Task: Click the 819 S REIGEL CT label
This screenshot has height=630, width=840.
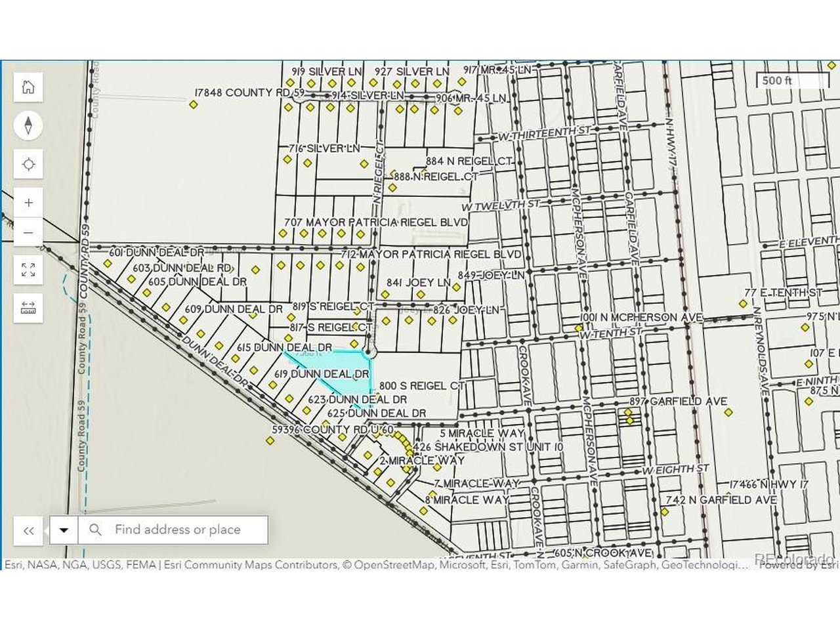Action: coord(332,307)
